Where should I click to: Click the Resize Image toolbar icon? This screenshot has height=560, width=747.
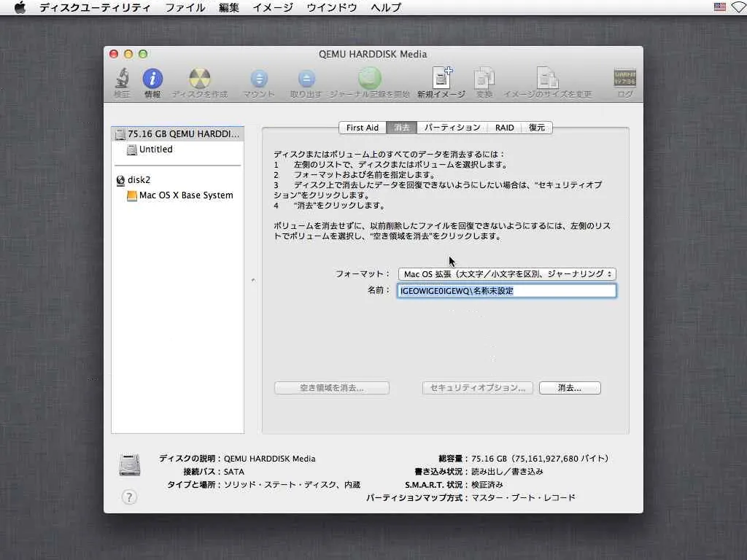click(x=547, y=77)
